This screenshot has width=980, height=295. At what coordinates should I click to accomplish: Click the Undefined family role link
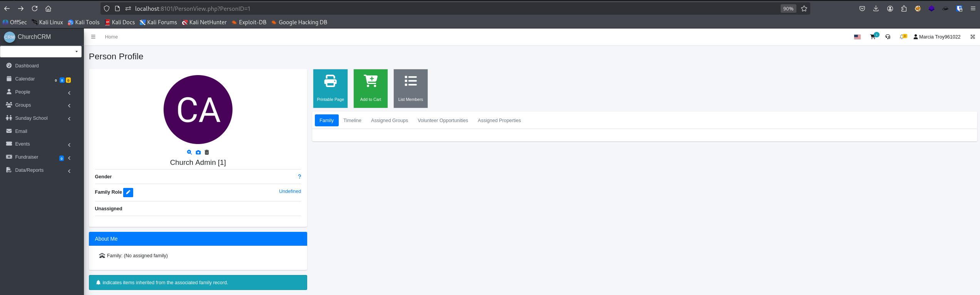pyautogui.click(x=290, y=191)
